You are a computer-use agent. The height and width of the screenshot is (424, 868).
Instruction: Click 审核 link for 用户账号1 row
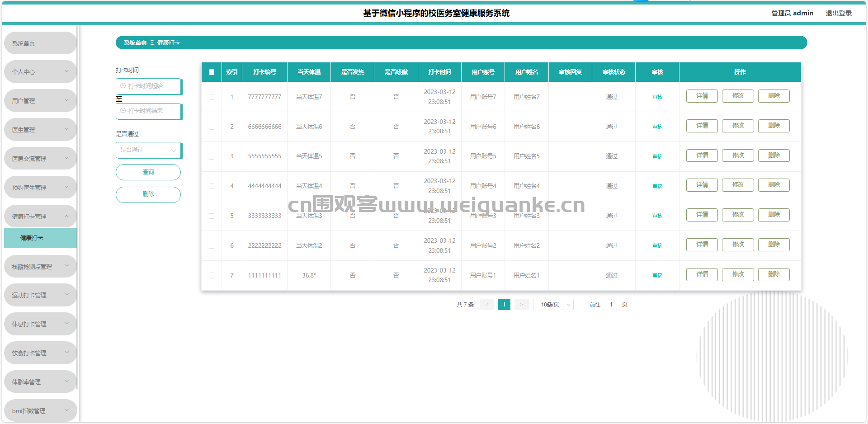coord(657,275)
